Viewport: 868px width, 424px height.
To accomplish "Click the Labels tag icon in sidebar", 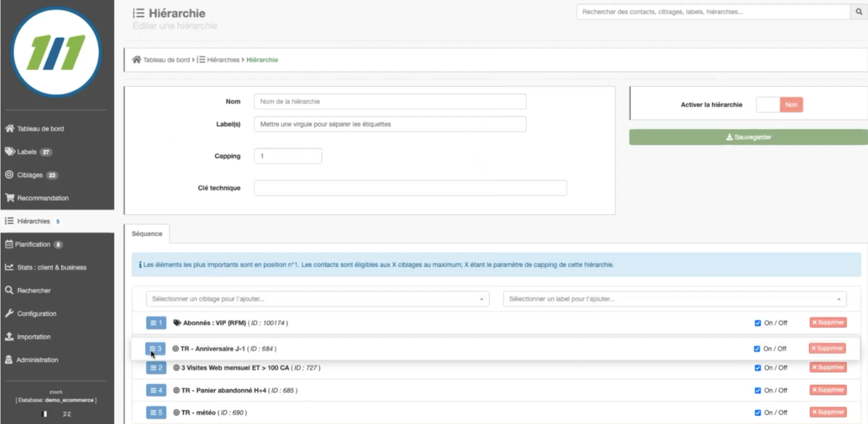I will coord(10,151).
